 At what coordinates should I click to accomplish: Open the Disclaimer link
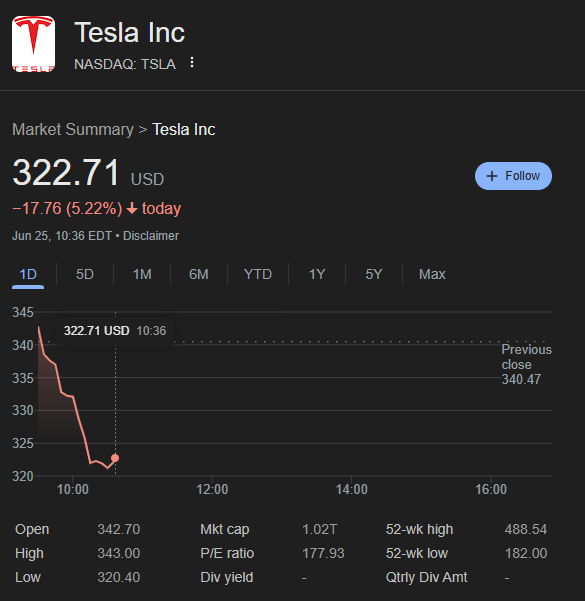151,236
